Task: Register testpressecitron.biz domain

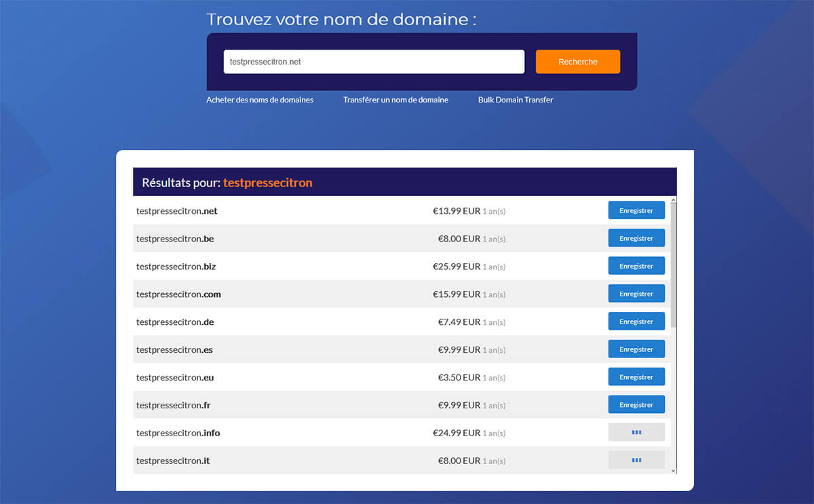Action: tap(636, 265)
